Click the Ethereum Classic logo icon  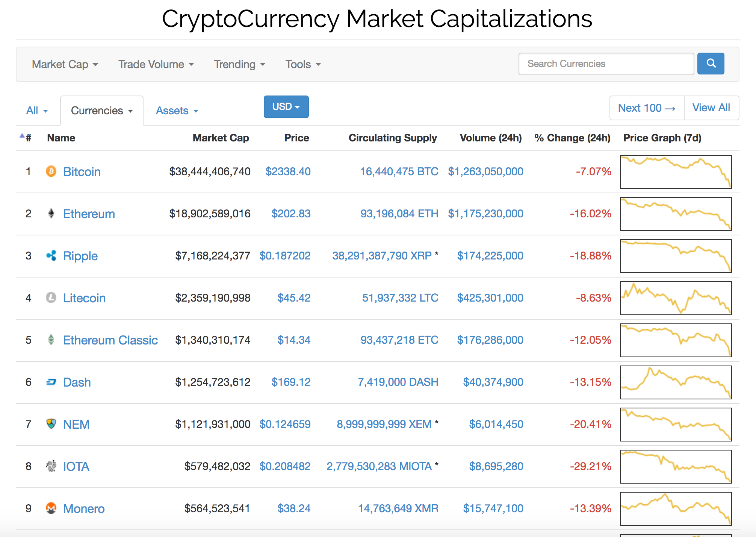[x=51, y=340]
